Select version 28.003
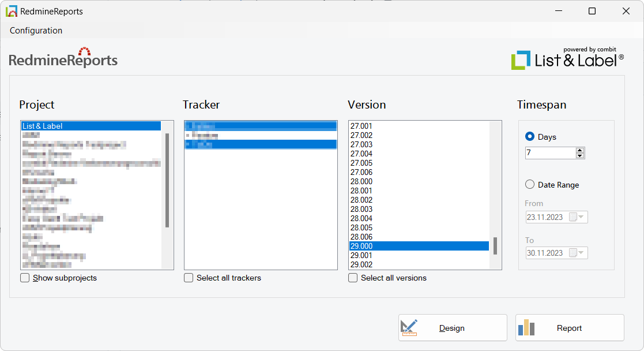Screen dimensions: 644x351 tap(419, 209)
